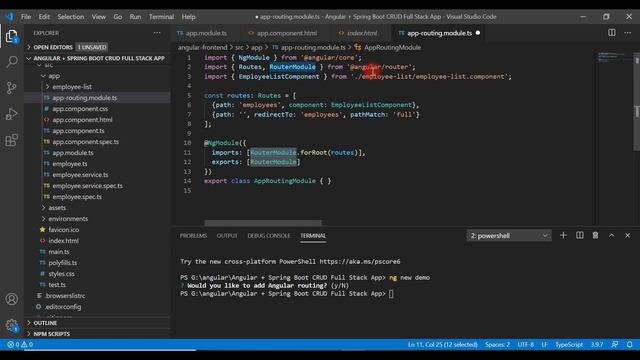Open the aka.ms/pscore6 link in terminal
This screenshot has height=360, width=640.
point(360,262)
